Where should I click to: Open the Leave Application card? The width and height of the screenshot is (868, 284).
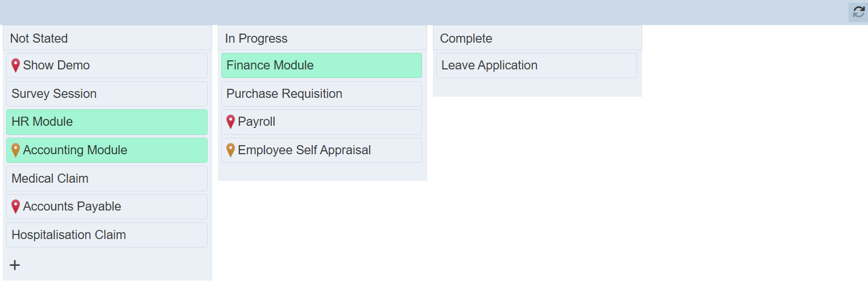coord(489,65)
